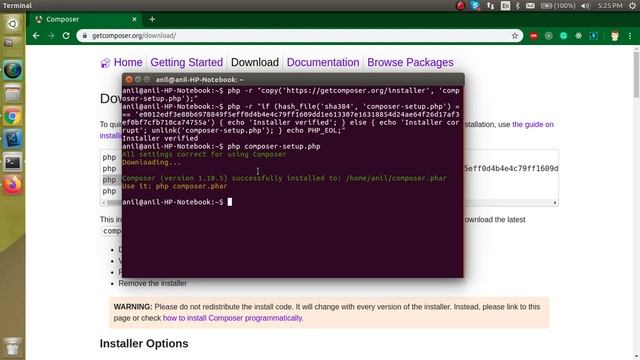Open the battery 100% indicator

(x=558, y=5)
